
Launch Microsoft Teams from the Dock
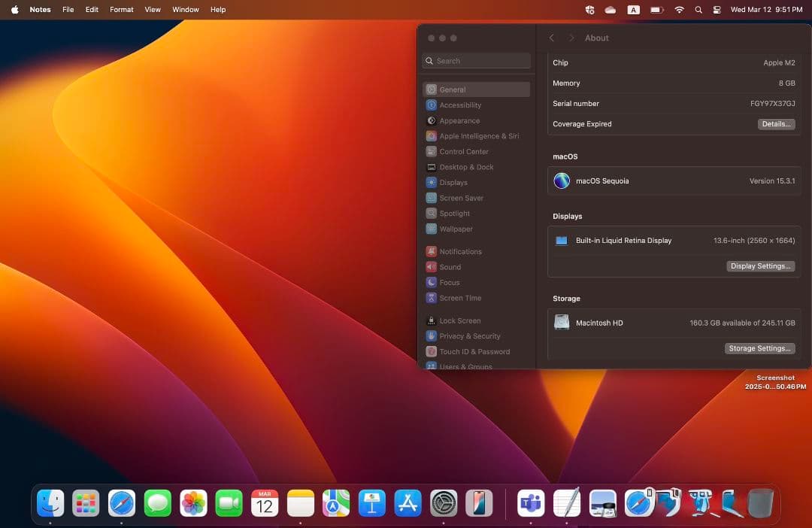(x=531, y=503)
